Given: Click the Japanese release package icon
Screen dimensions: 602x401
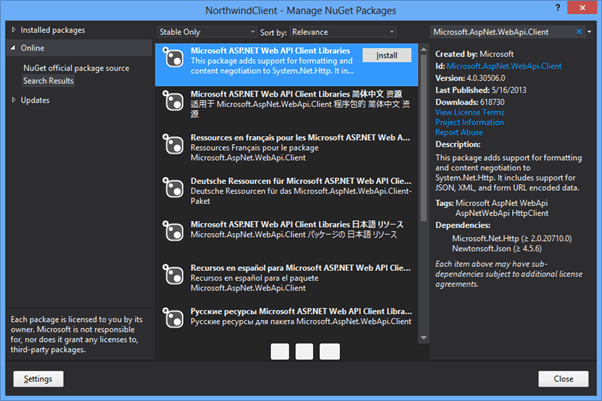Looking at the screenshot, I should point(171,230).
